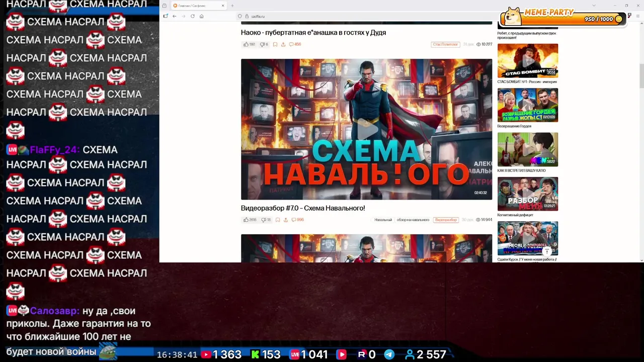The height and width of the screenshot is (362, 644).
Task: Click the Meme Party doge icon
Action: (513, 17)
